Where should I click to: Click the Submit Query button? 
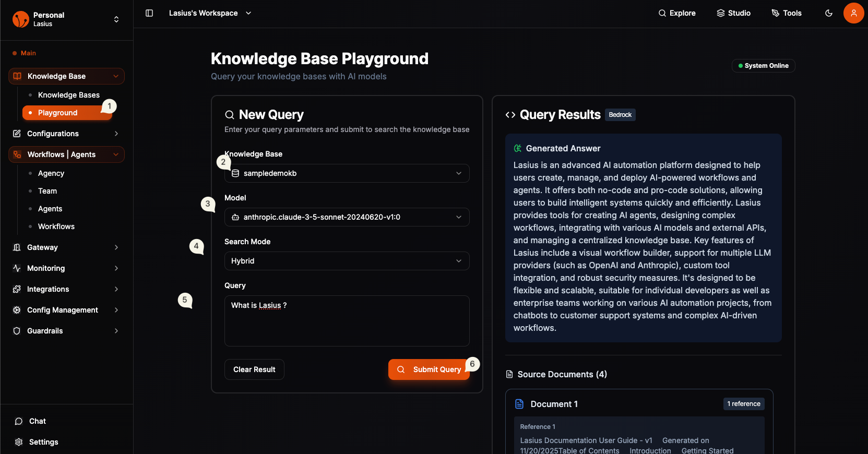(429, 369)
